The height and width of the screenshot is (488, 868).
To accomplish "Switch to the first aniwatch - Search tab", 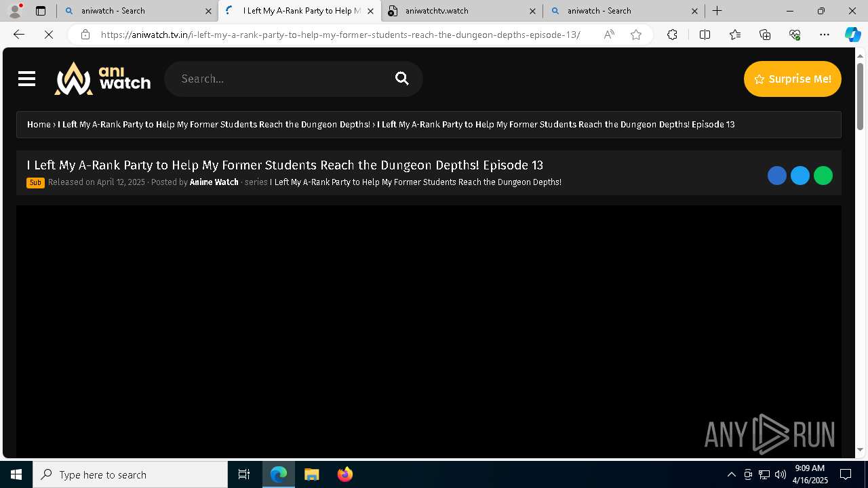I will (136, 11).
